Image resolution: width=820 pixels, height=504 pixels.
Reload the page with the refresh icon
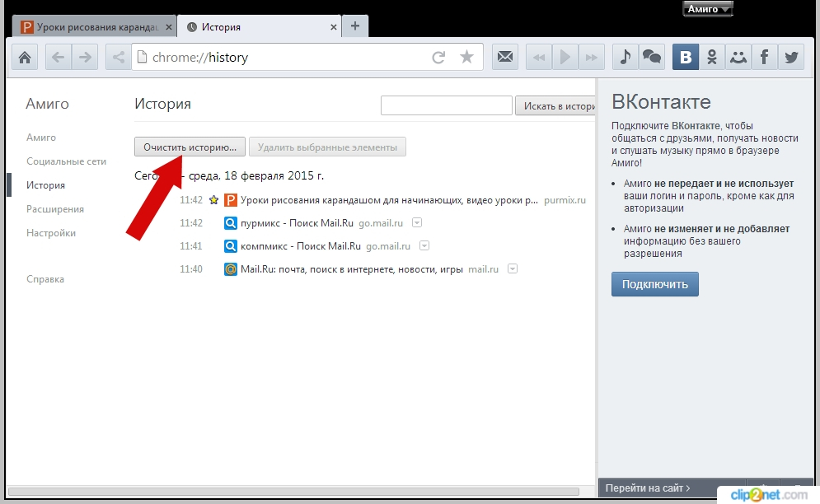tap(438, 57)
